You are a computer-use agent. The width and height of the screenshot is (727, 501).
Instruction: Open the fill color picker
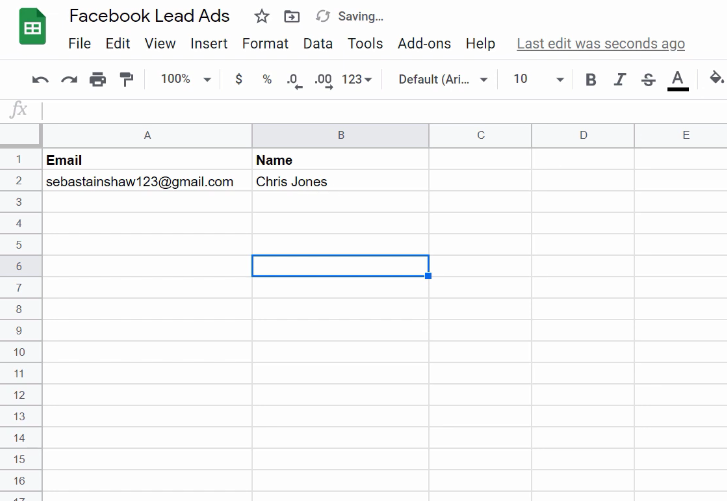pyautogui.click(x=716, y=78)
